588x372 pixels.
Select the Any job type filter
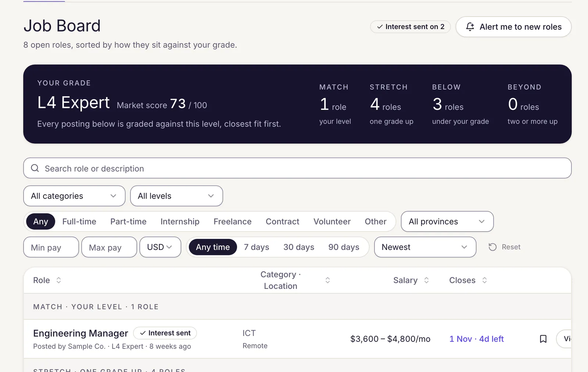pyautogui.click(x=41, y=222)
